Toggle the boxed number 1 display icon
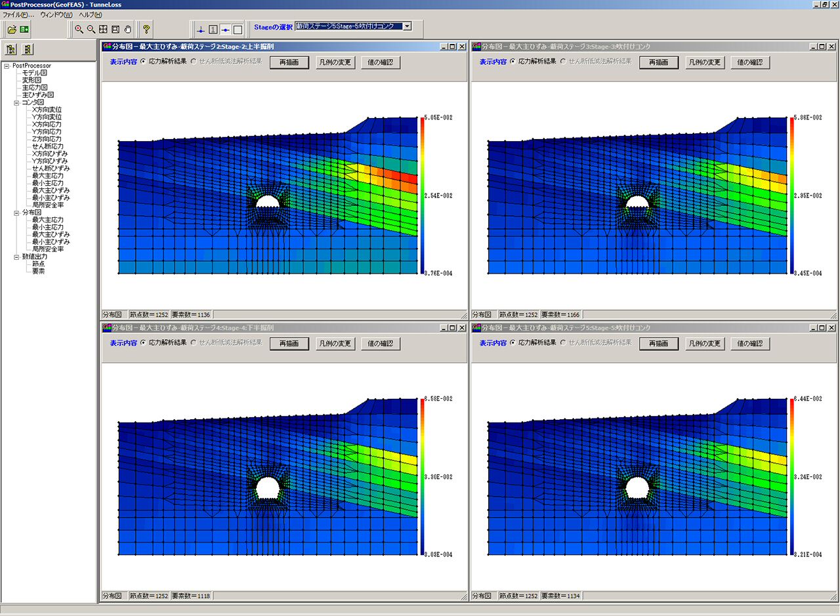The image size is (840, 616). pos(213,29)
